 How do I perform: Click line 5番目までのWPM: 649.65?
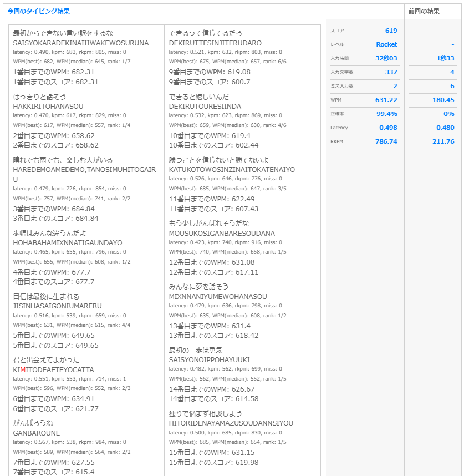pos(54,336)
